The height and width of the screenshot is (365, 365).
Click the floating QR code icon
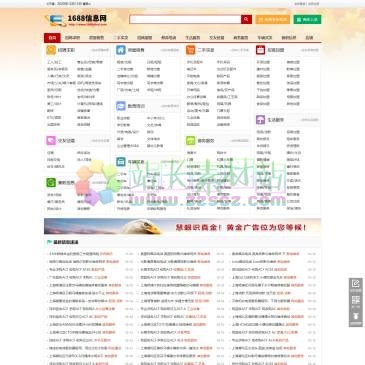pos(356,299)
